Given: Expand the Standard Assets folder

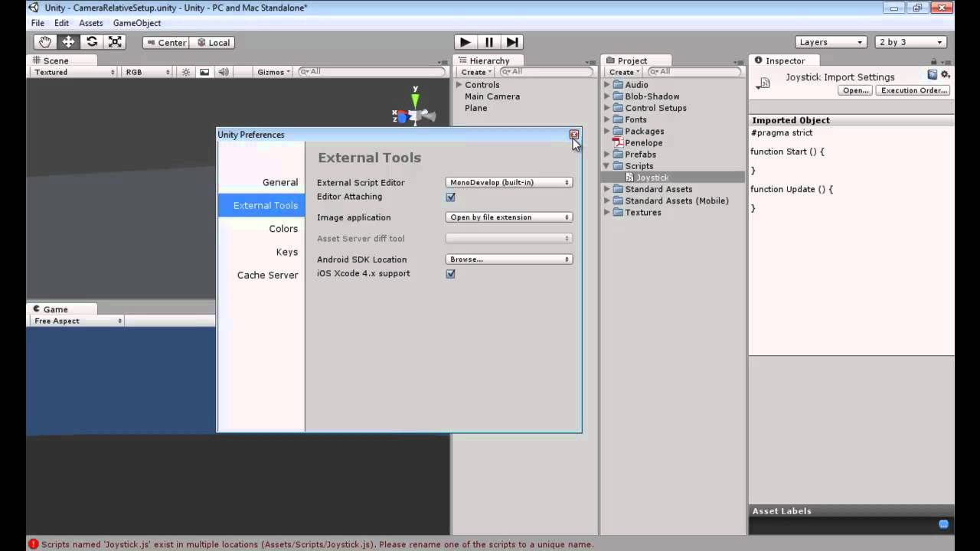Looking at the screenshot, I should 607,189.
